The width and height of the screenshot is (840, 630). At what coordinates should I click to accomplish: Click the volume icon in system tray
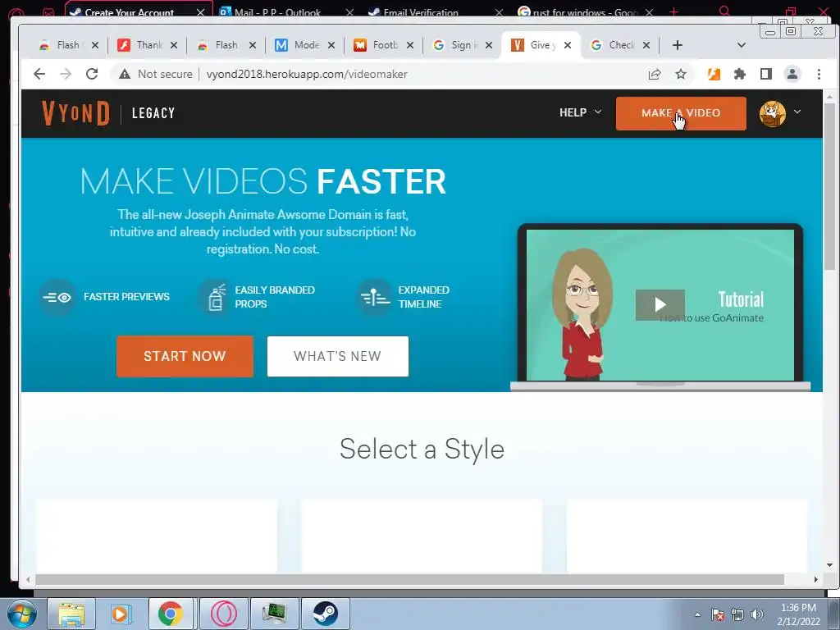pyautogui.click(x=757, y=614)
